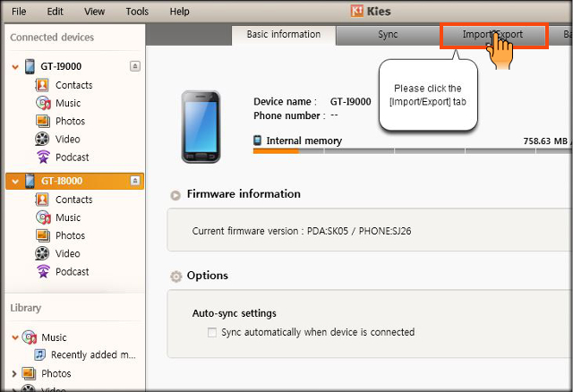Switch to the Sync tab
Screen dimensions: 573x392
coord(388,35)
